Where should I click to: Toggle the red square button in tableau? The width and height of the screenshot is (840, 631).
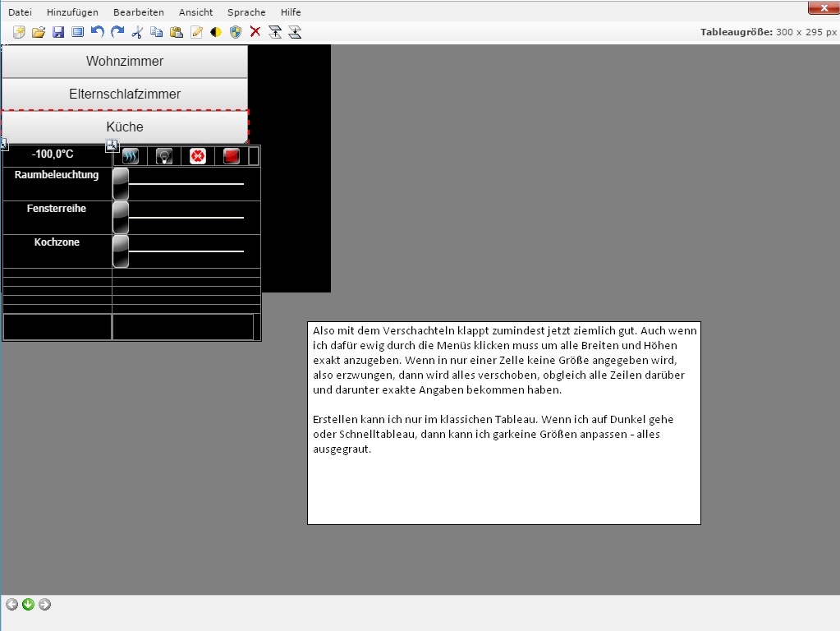[231, 156]
